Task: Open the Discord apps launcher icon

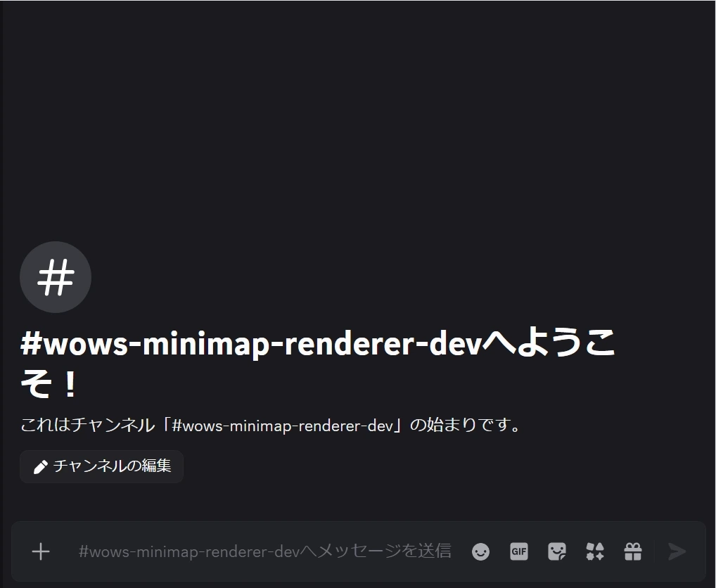Action: pos(594,551)
